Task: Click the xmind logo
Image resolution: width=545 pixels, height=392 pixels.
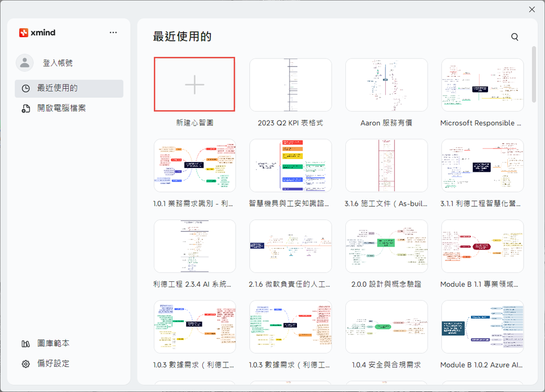Action: pos(37,32)
